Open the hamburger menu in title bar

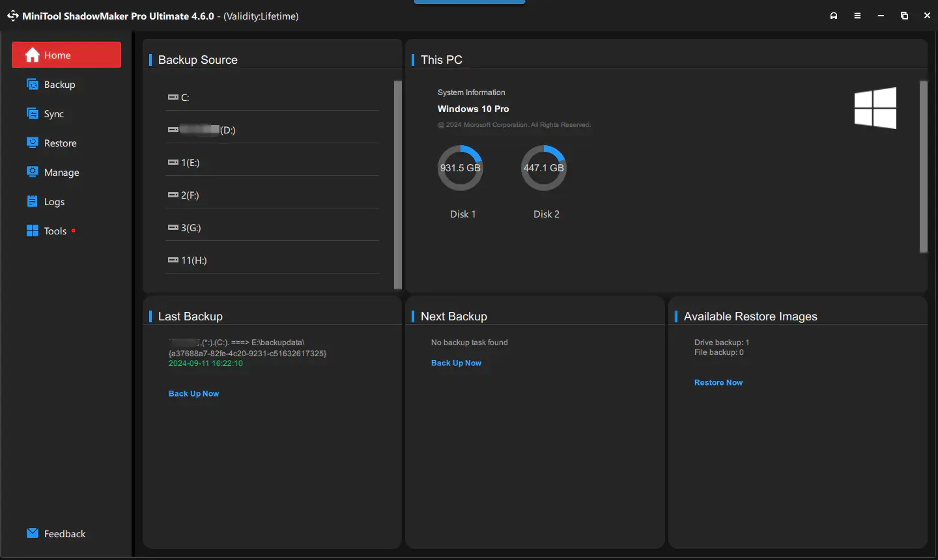click(857, 15)
